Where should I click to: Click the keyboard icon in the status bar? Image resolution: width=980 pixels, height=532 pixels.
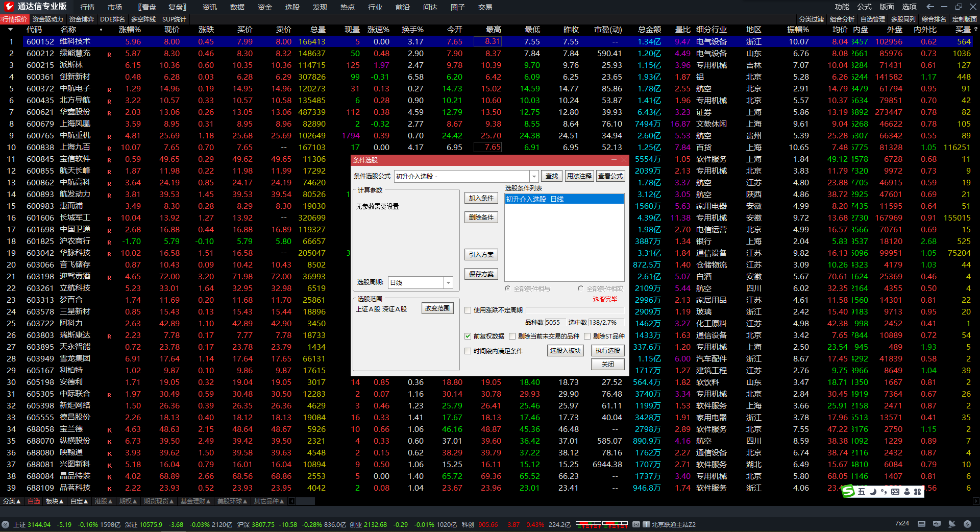[921, 524]
